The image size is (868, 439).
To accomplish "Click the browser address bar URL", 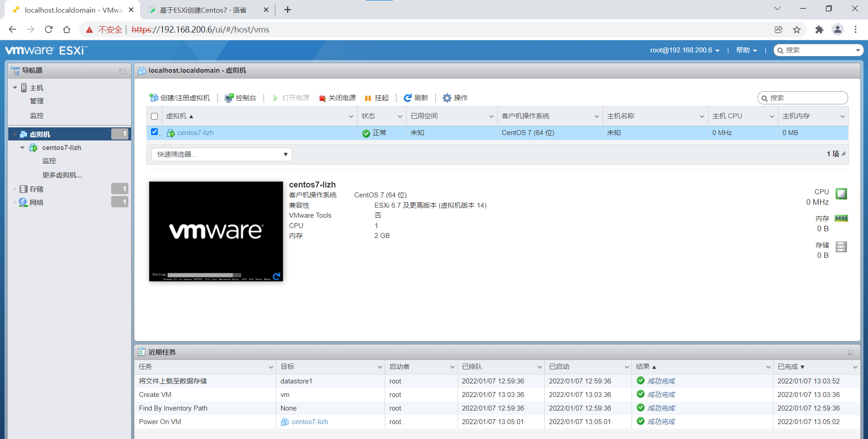I will tap(200, 30).
